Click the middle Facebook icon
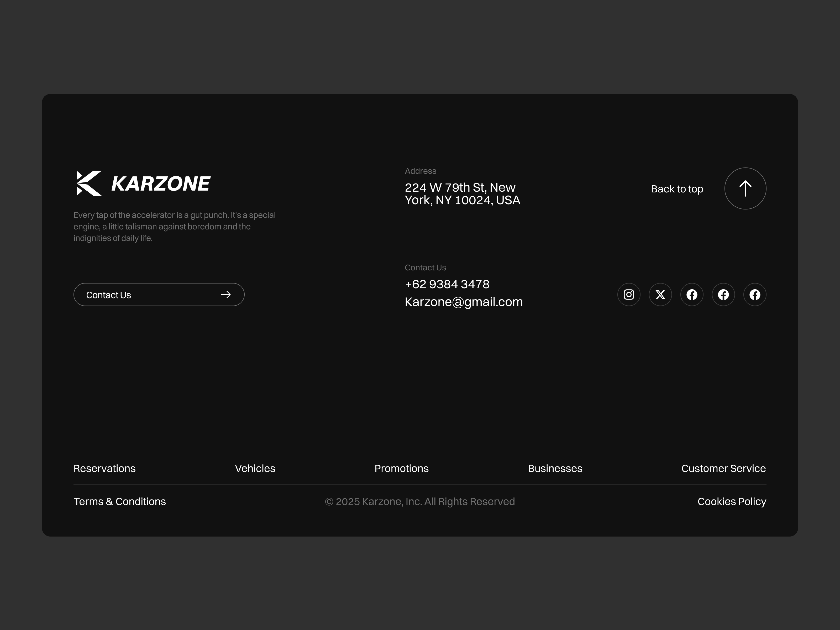 coord(723,294)
